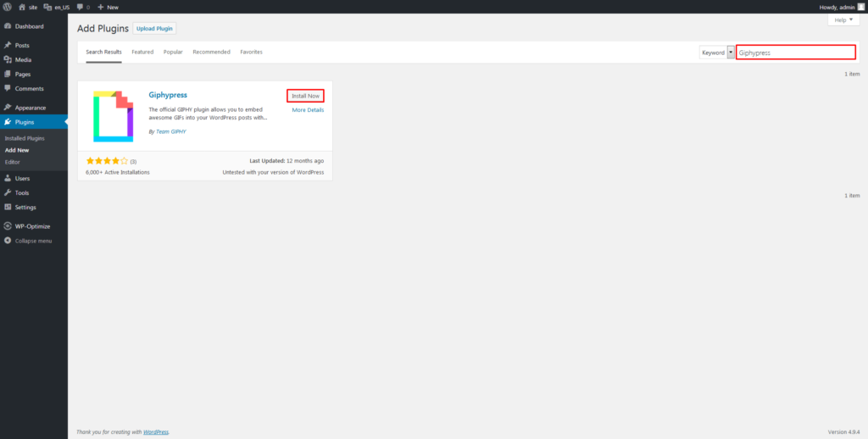
Task: Switch to the Favorites tab
Action: pos(251,52)
